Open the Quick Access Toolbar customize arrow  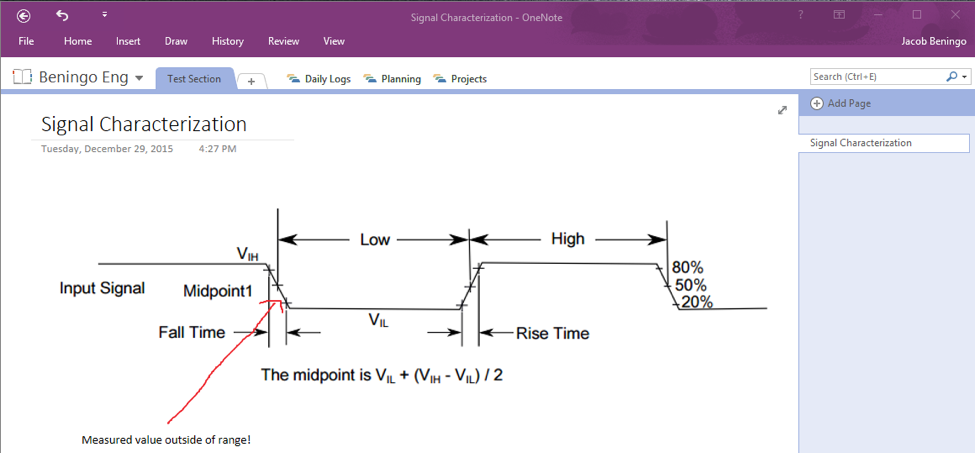pos(104,15)
